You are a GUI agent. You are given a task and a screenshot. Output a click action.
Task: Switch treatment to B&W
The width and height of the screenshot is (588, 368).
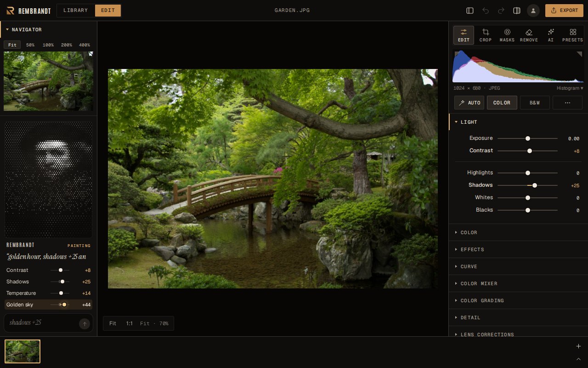pos(535,103)
